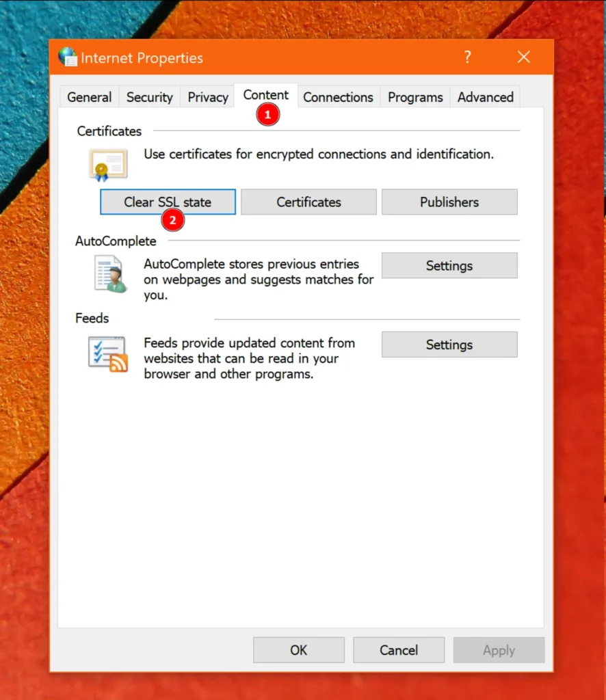
Task: Open the Certificates dialog
Action: click(308, 202)
